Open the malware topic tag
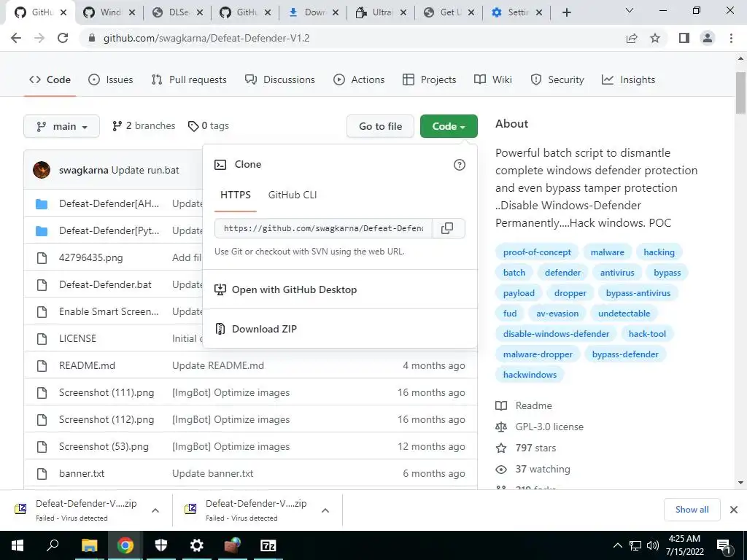 [x=608, y=252]
